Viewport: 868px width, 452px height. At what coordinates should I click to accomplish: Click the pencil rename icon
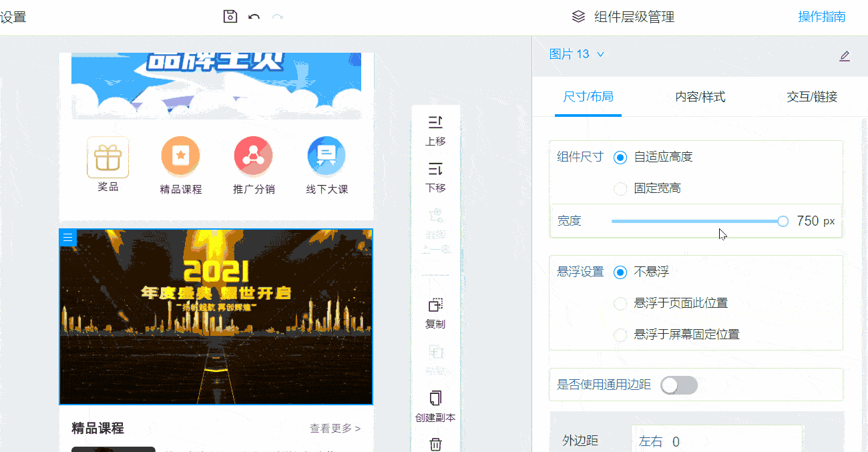[x=845, y=55]
